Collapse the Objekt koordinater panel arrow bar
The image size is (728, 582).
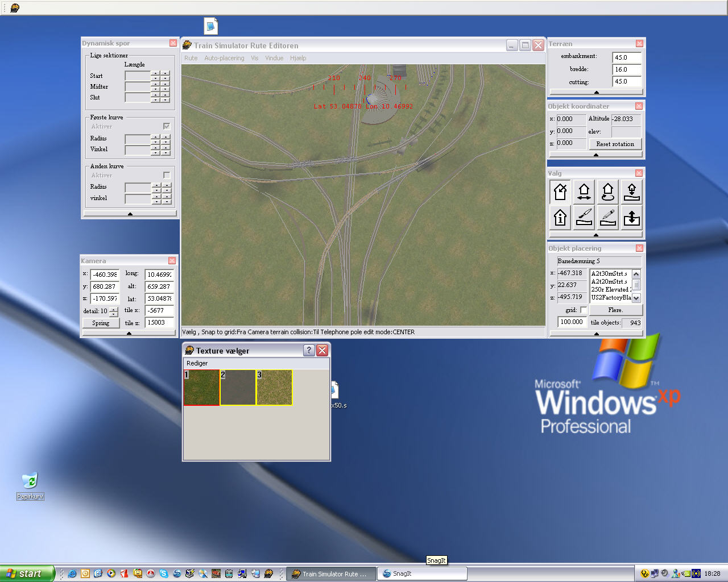pos(596,155)
